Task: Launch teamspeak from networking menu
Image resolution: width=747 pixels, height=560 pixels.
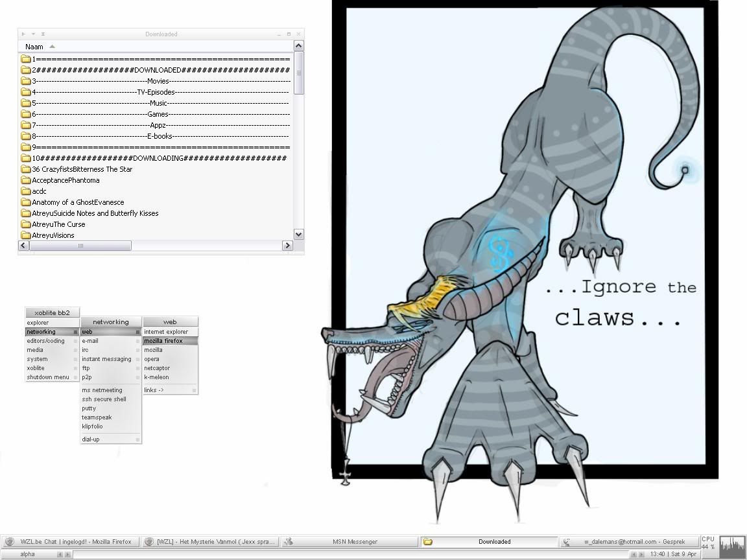Action: point(110,417)
